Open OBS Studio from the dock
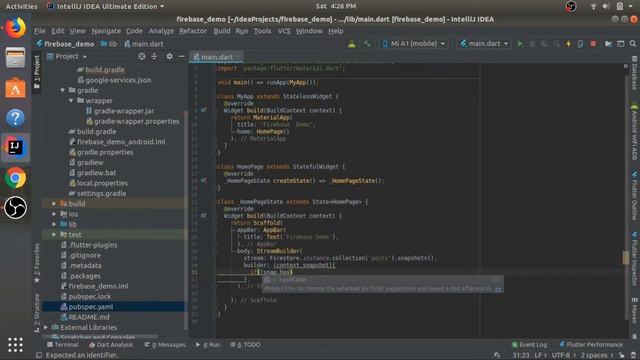Screen dimensions: 640x360 coord(16,208)
